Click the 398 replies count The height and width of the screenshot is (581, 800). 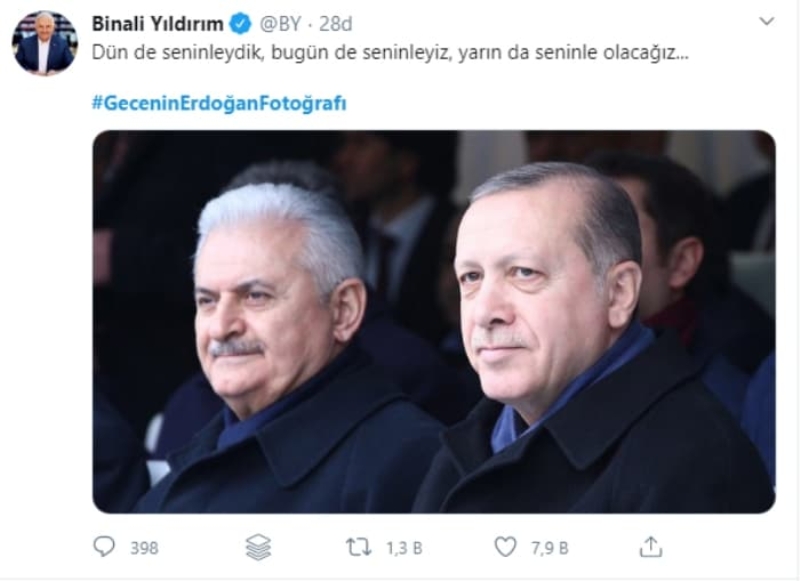(144, 548)
